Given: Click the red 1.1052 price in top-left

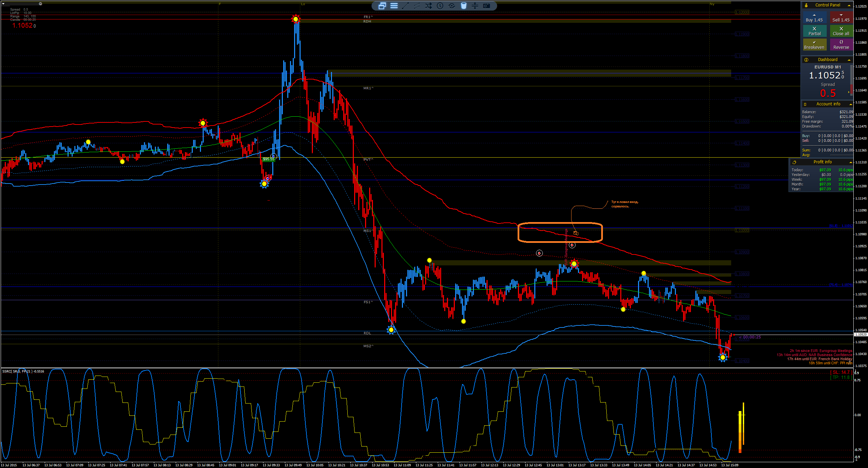Looking at the screenshot, I should [x=23, y=26].
